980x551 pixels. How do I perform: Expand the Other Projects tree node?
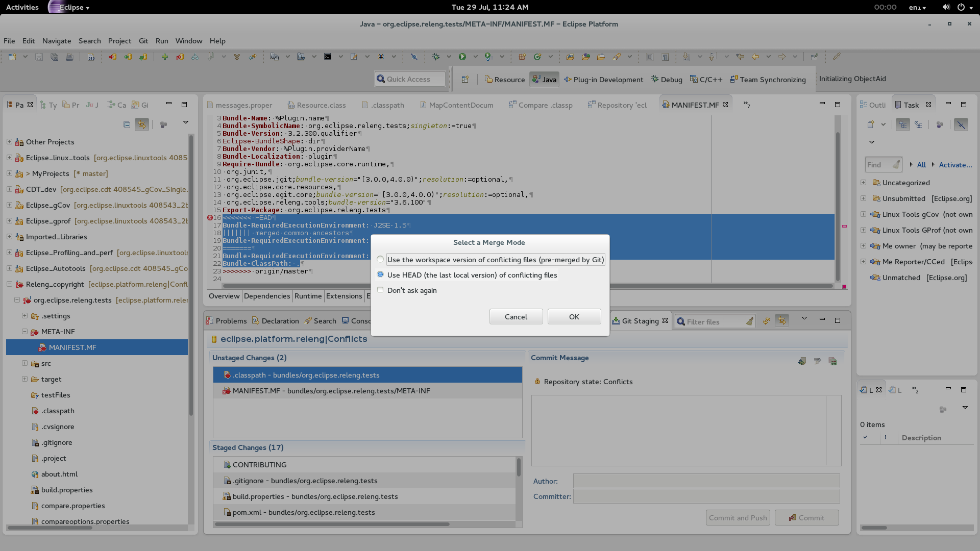(9, 142)
